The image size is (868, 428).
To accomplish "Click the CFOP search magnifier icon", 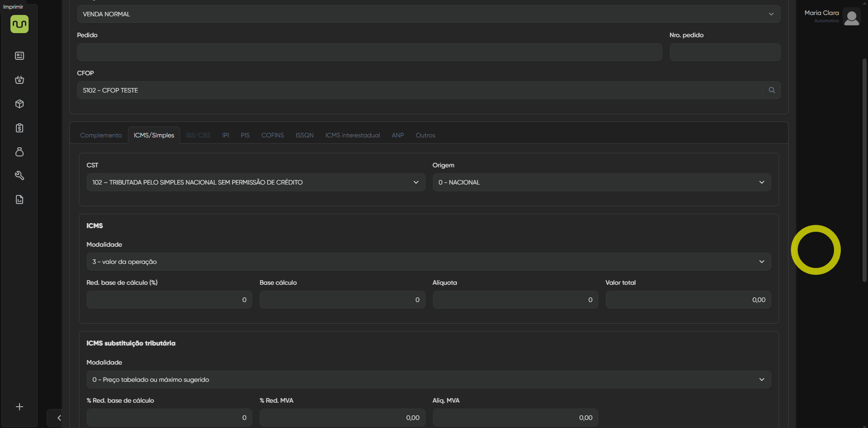I will [771, 90].
